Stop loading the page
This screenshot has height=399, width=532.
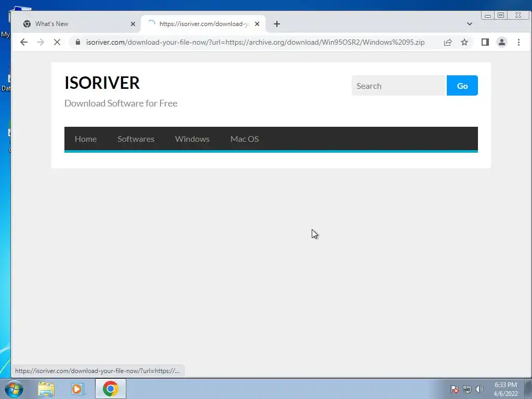[x=57, y=42]
